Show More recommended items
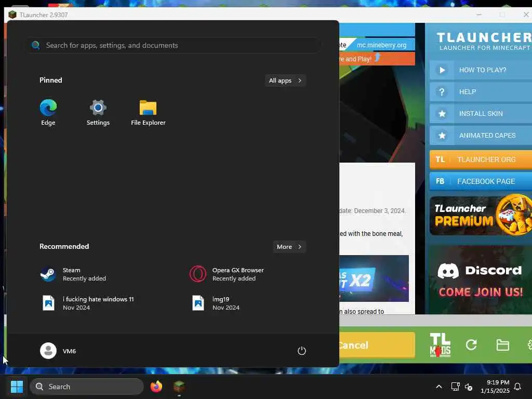The image size is (532, 399). [x=289, y=247]
